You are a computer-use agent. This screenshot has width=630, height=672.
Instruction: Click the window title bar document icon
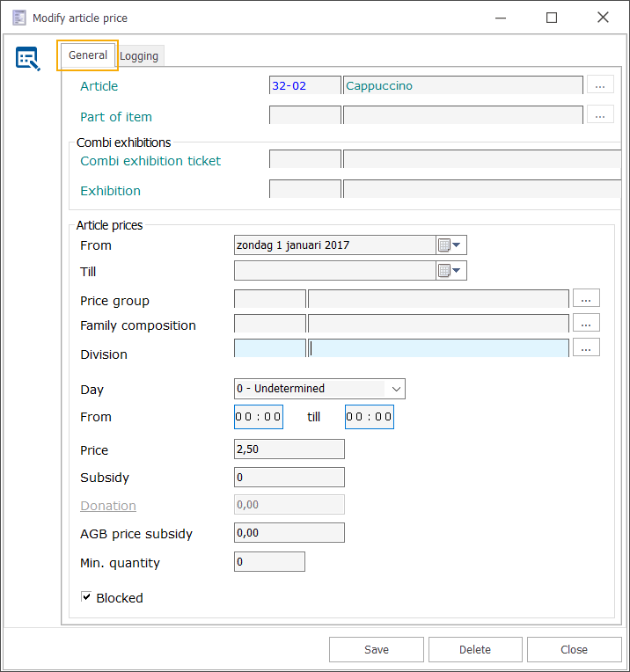click(18, 18)
